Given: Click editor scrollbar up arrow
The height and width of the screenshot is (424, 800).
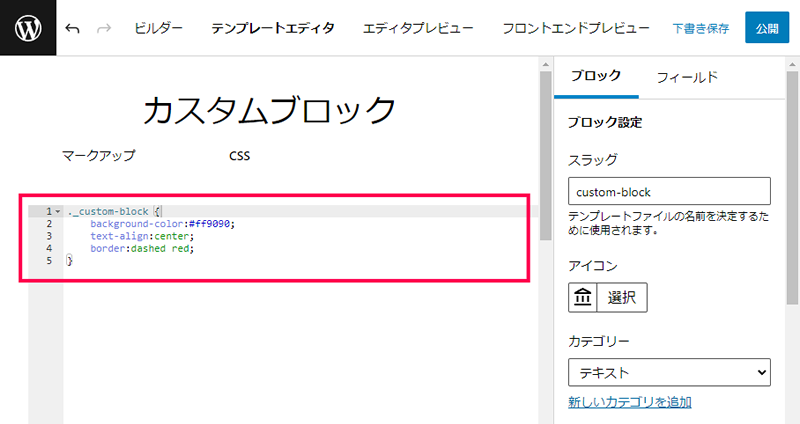Looking at the screenshot, I should click(545, 64).
